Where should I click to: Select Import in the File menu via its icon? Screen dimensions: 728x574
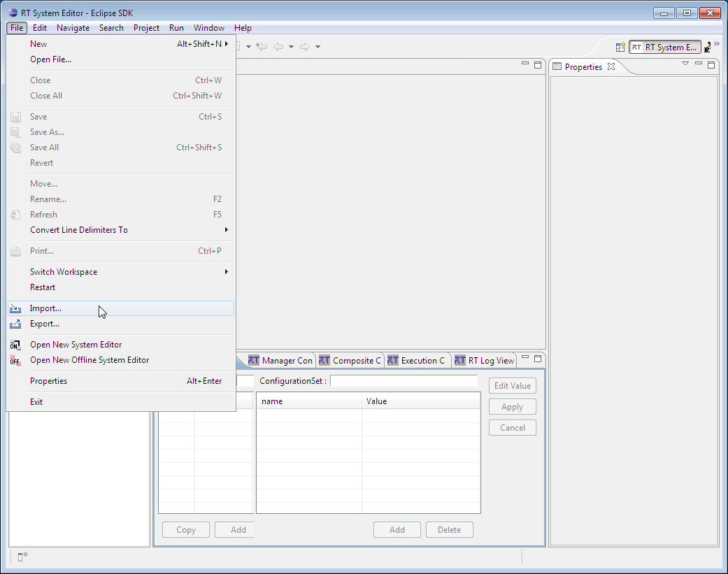[x=15, y=308]
